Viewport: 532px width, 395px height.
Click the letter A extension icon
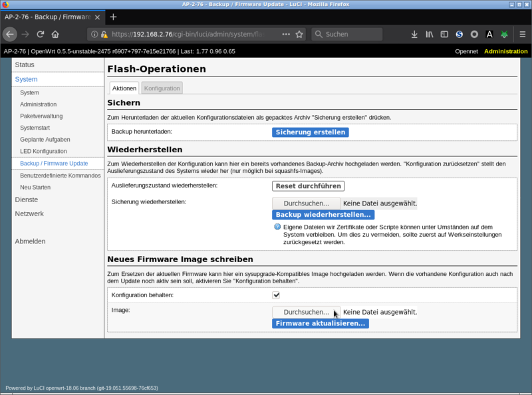tap(489, 35)
